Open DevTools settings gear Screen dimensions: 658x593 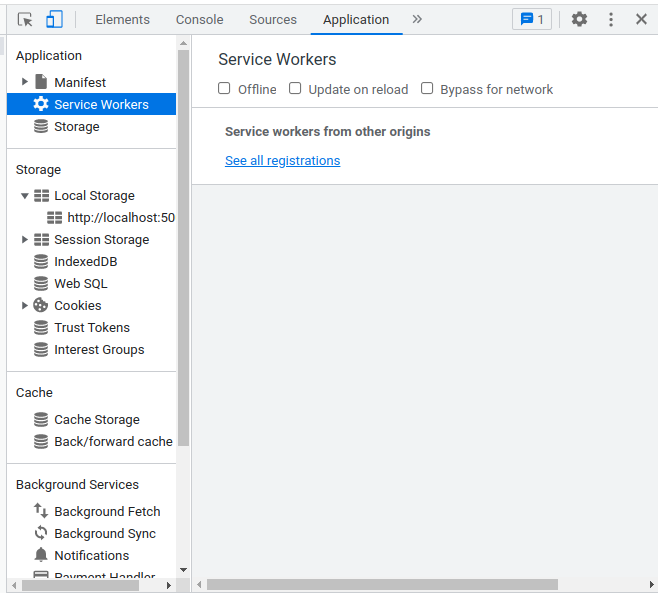coord(579,19)
